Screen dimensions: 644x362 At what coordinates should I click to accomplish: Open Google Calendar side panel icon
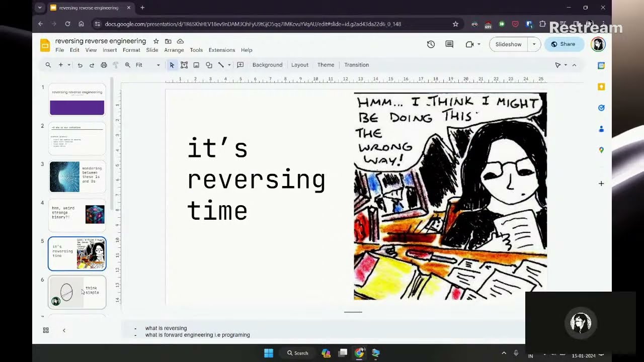pos(601,65)
